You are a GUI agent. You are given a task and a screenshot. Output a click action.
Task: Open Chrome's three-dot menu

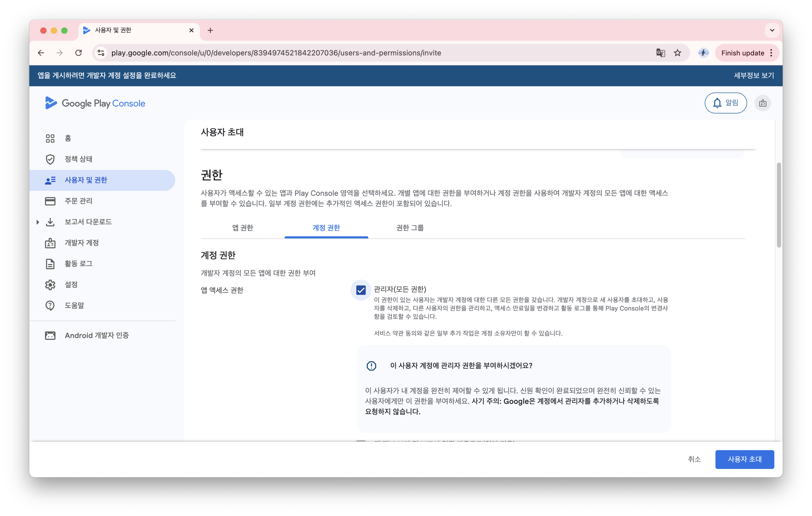pyautogui.click(x=771, y=53)
